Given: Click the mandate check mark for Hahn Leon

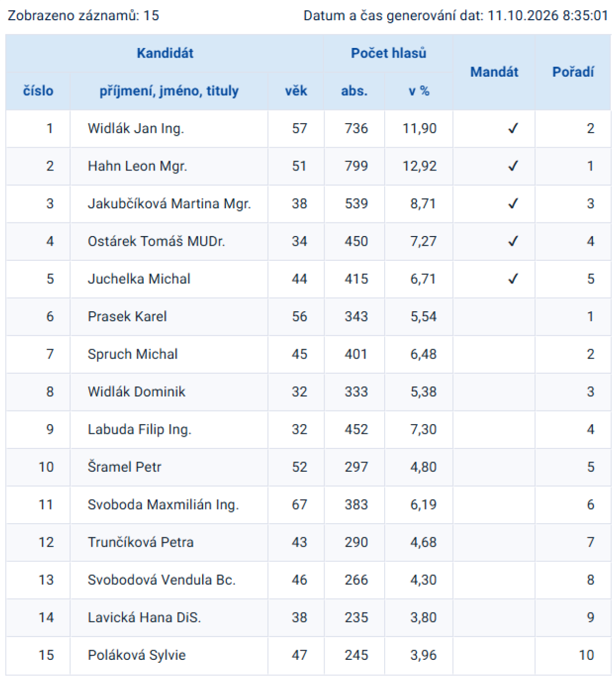Looking at the screenshot, I should tap(513, 166).
